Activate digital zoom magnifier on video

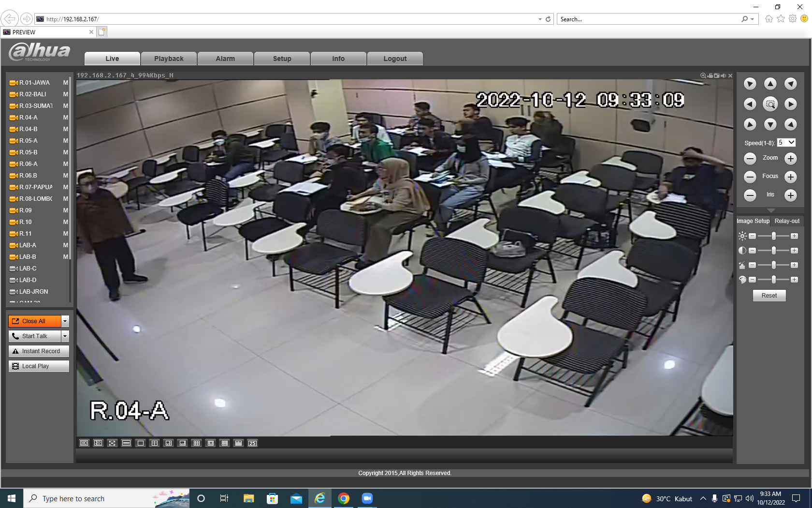(703, 75)
